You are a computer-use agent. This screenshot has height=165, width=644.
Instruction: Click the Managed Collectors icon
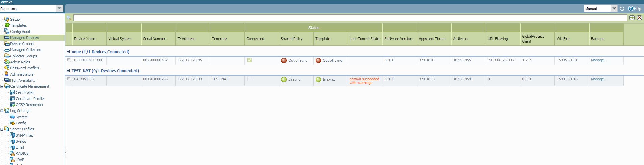[x=7, y=50]
